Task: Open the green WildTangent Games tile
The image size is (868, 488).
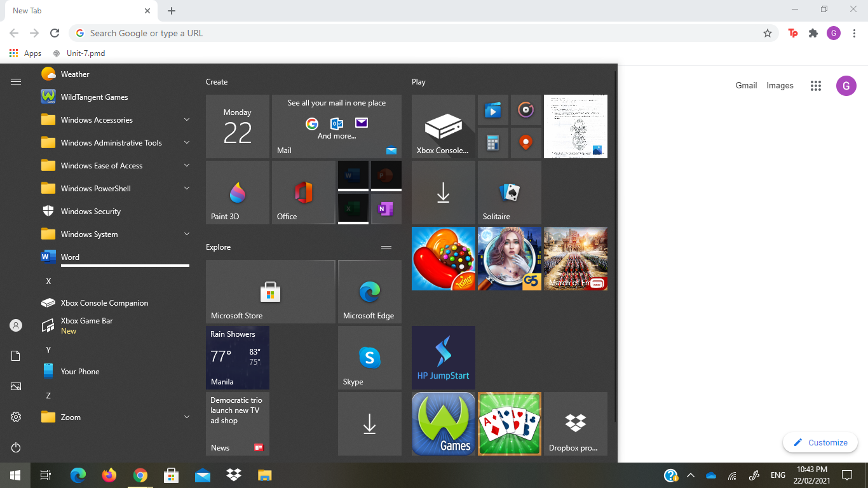Action: pyautogui.click(x=444, y=424)
